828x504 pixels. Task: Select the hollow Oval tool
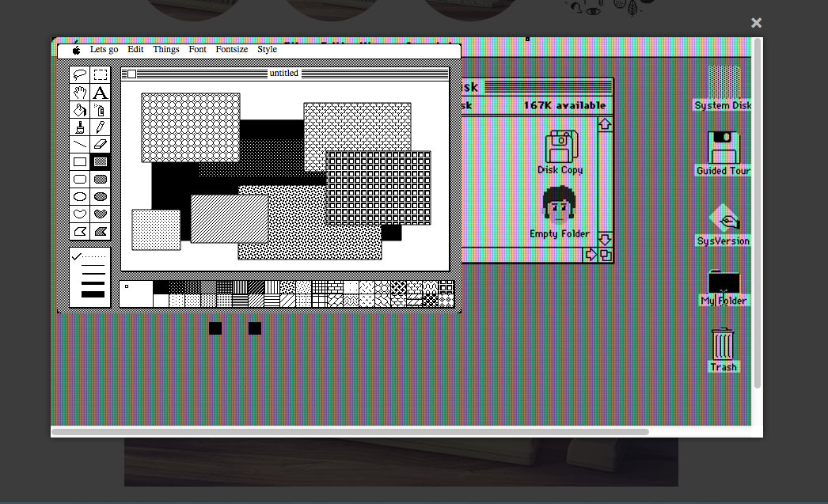80,196
